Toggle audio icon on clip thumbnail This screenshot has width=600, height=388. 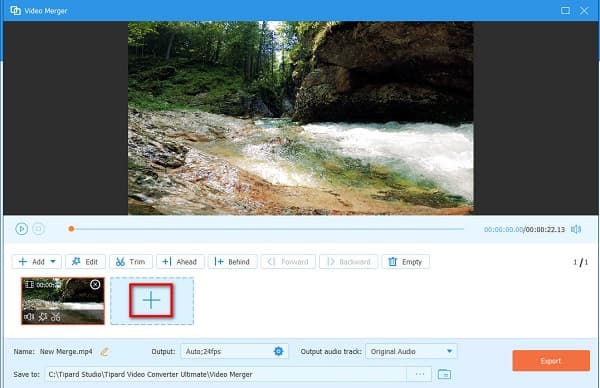[29, 317]
